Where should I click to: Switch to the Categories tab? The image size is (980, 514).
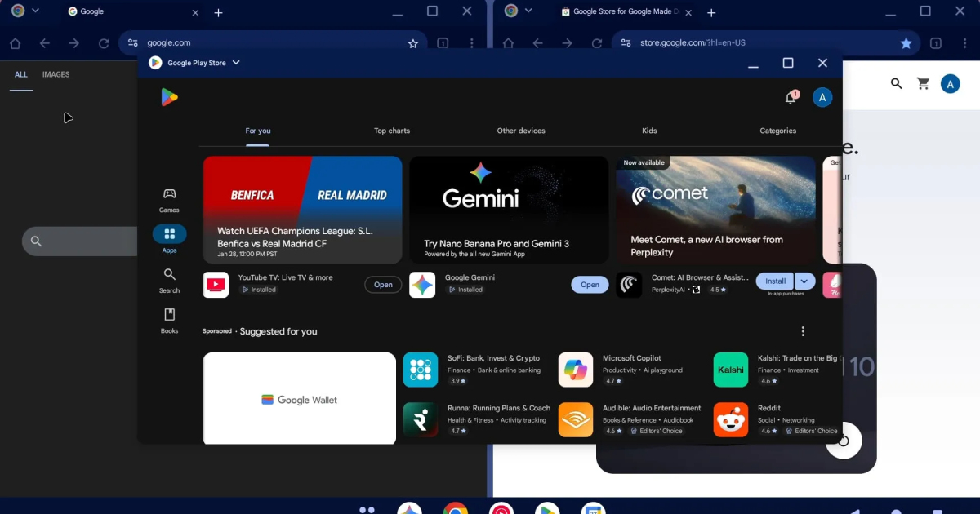coord(777,131)
